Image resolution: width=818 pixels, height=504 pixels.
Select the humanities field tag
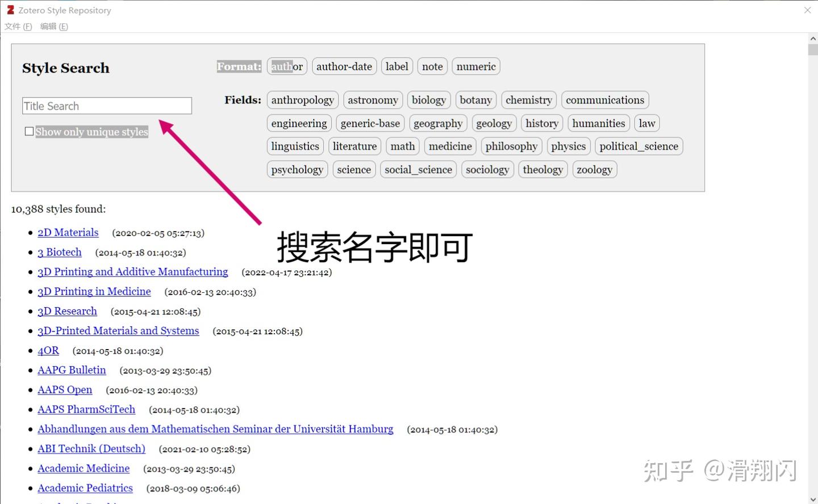click(x=599, y=123)
